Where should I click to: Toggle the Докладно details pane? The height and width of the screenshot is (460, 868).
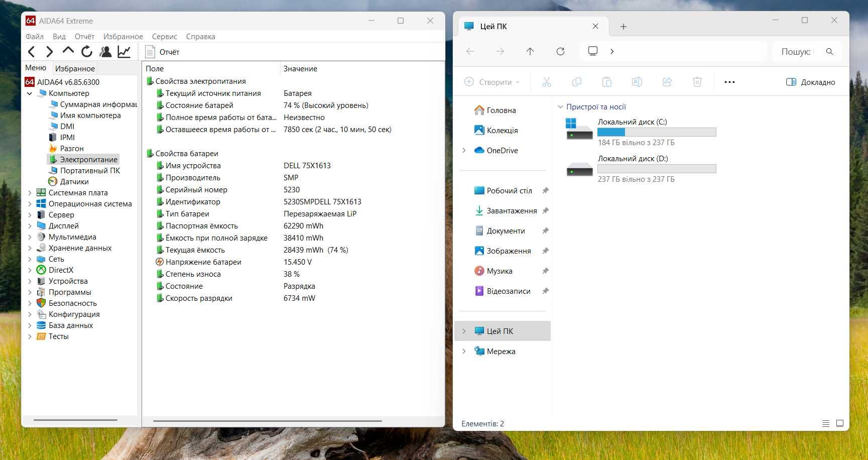[x=810, y=82]
